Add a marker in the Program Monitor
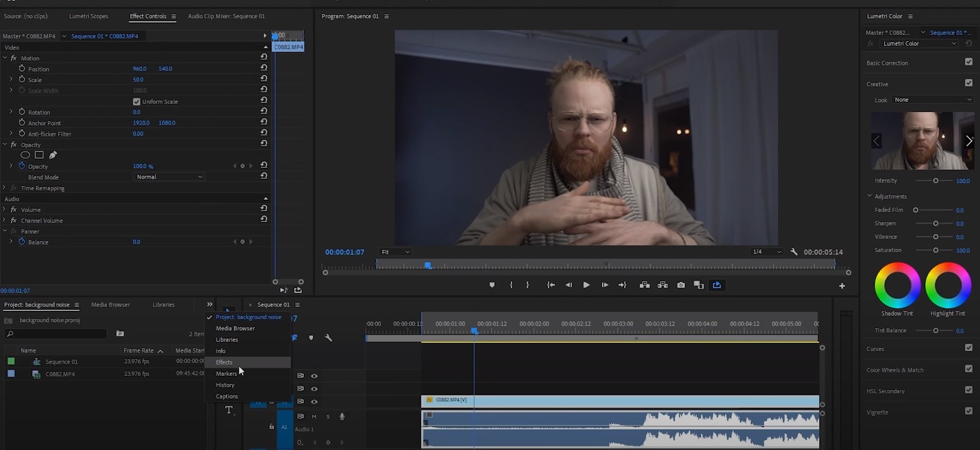 pos(492,285)
